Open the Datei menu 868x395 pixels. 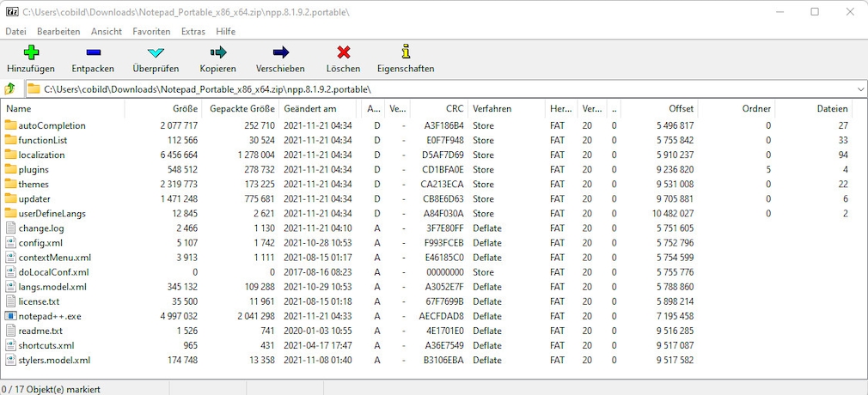click(15, 31)
